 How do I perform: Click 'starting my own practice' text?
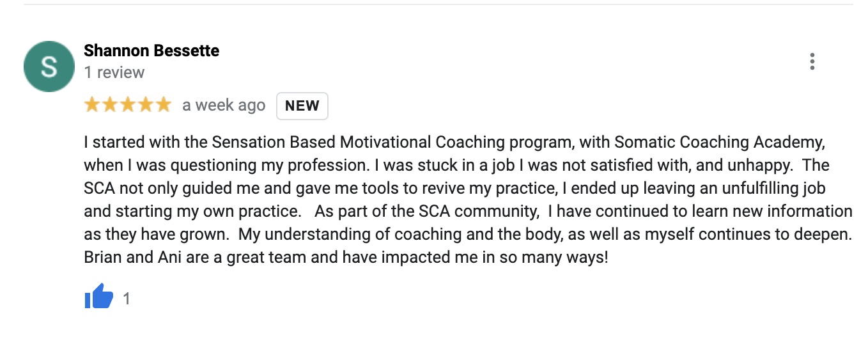(203, 211)
